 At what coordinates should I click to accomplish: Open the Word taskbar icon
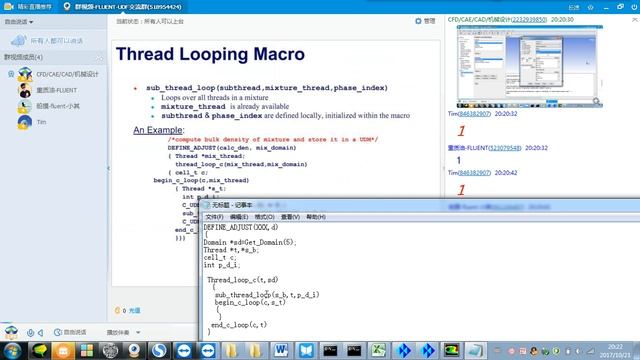point(281,351)
